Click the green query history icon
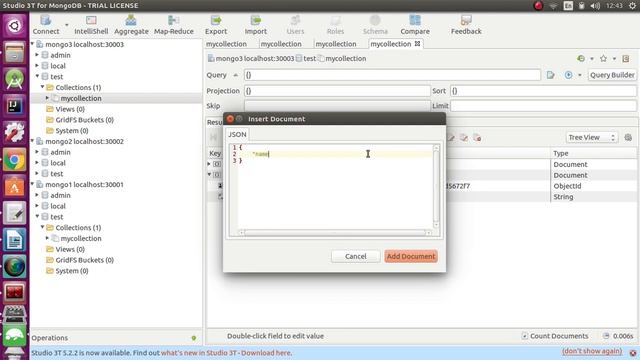Viewport: 640px width, 360px height. [581, 58]
